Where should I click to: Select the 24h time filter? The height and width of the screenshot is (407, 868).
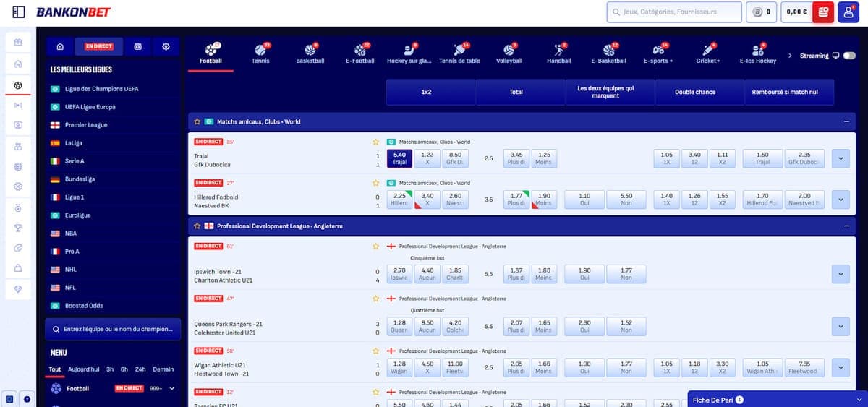140,369
